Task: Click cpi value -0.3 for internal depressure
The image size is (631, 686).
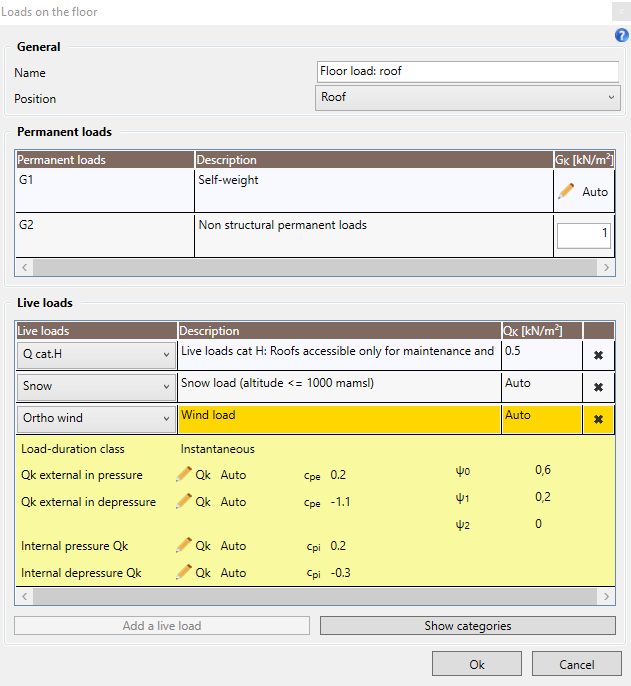Action: pos(340,573)
